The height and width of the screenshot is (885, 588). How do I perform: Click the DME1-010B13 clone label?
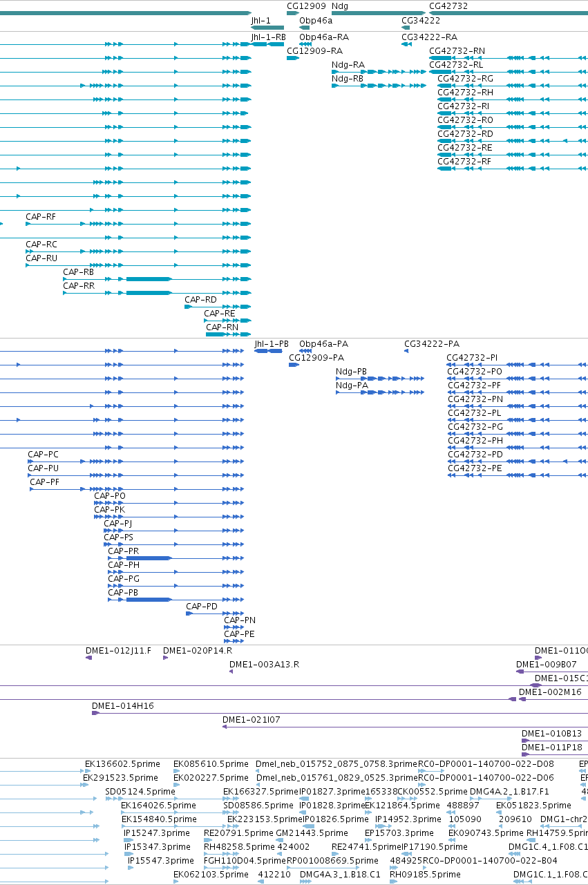tap(552, 734)
